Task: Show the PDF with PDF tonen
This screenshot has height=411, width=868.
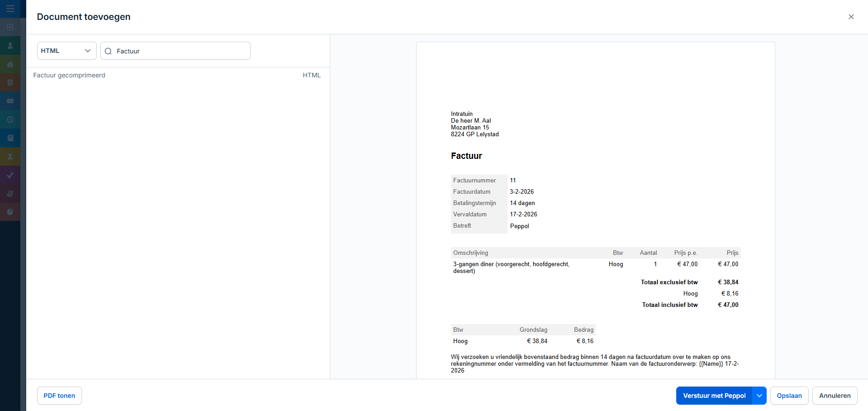Action: (59, 396)
